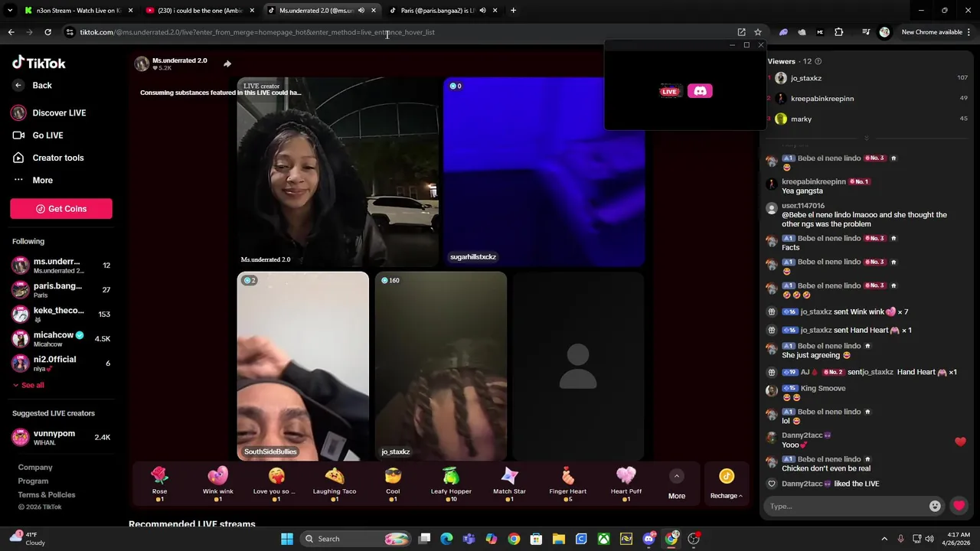Select sugarhillstxckz guest video tile
Image resolution: width=980 pixels, height=551 pixels.
point(544,171)
